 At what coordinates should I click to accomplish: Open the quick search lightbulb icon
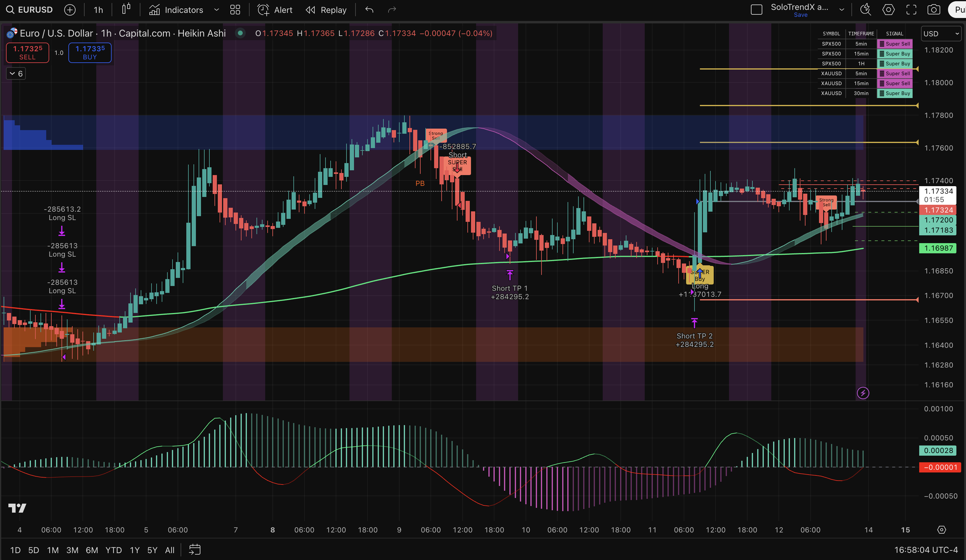(x=865, y=10)
